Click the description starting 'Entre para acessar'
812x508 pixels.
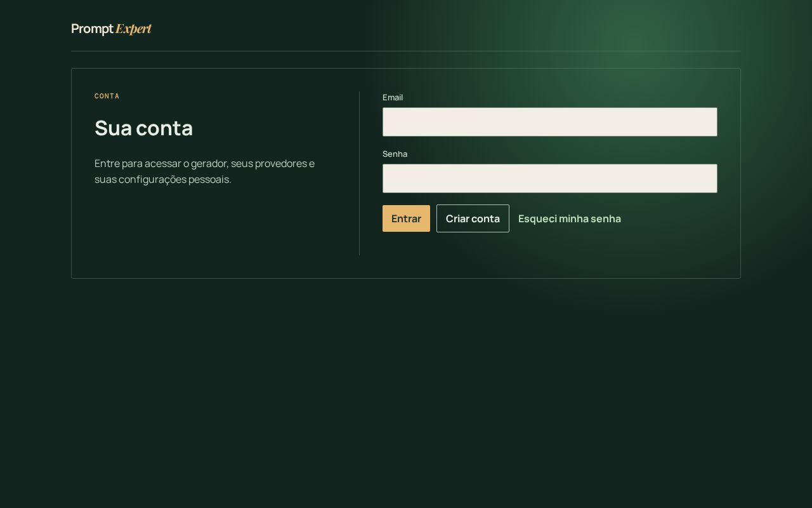tap(204, 171)
